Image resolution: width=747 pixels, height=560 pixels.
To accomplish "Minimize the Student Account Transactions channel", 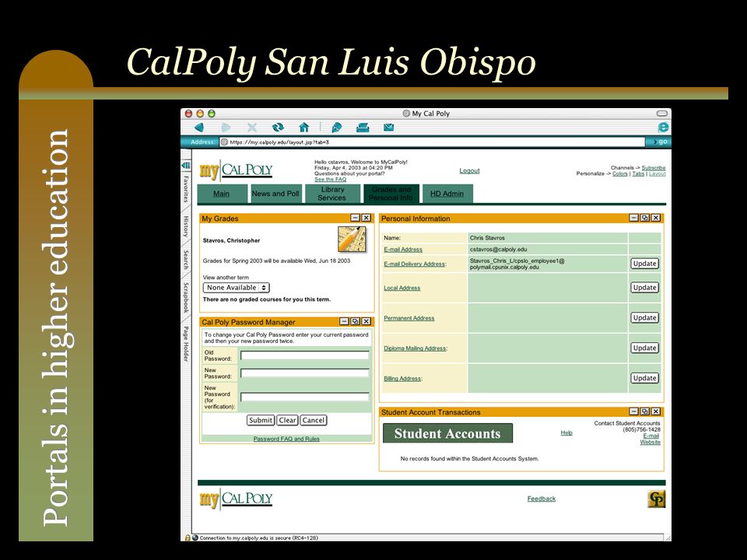I will (633, 411).
